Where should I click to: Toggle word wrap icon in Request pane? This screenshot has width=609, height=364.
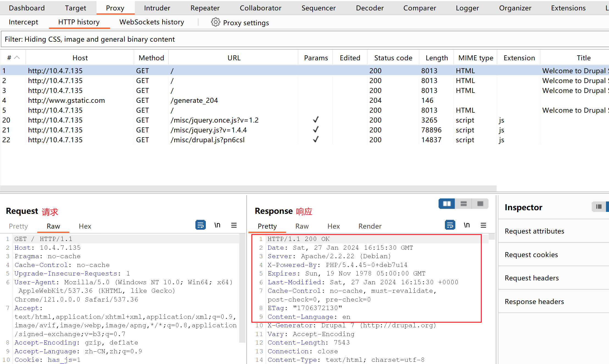(201, 225)
